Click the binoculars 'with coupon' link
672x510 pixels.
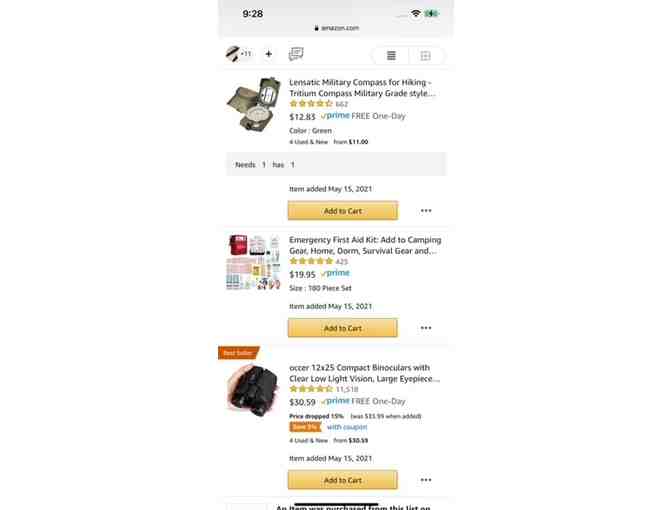tap(347, 427)
